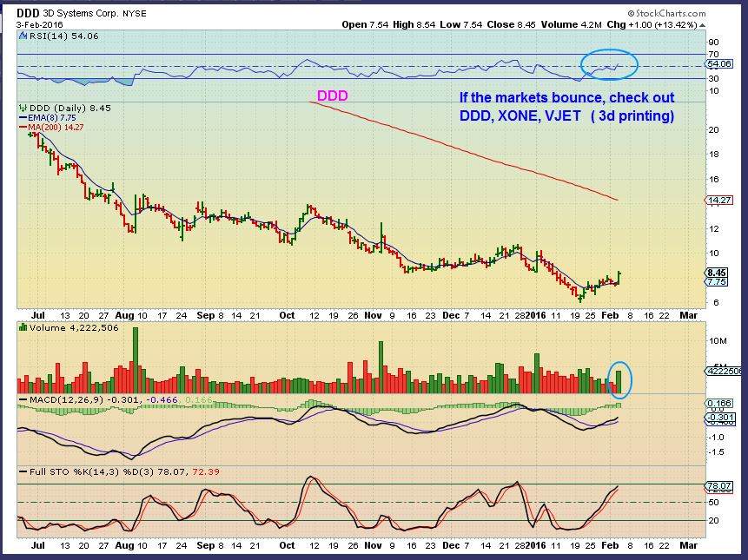Click the 'DDD (Daily) 8.45' price legend
Viewport: 748px width, 560px height.
70,109
